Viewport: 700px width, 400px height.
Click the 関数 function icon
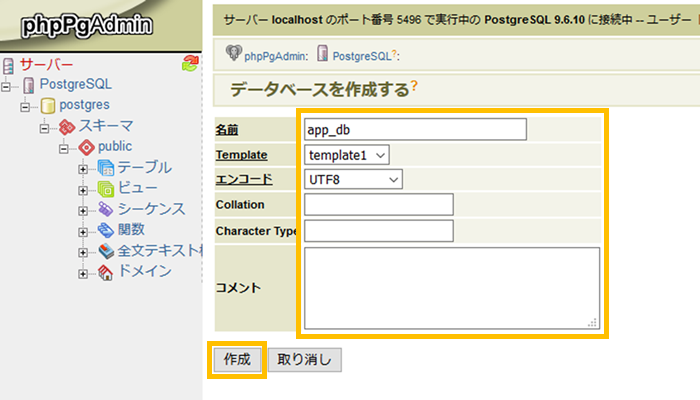(x=105, y=230)
